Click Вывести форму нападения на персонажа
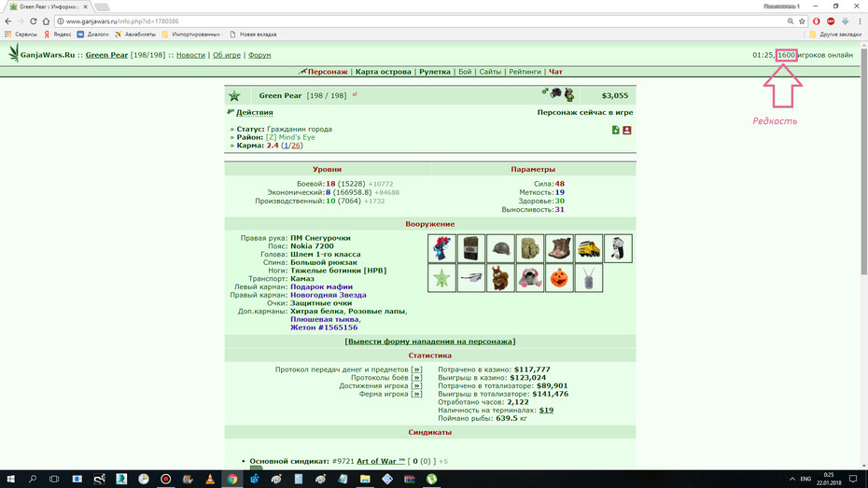This screenshot has height=488, width=868. click(x=430, y=342)
